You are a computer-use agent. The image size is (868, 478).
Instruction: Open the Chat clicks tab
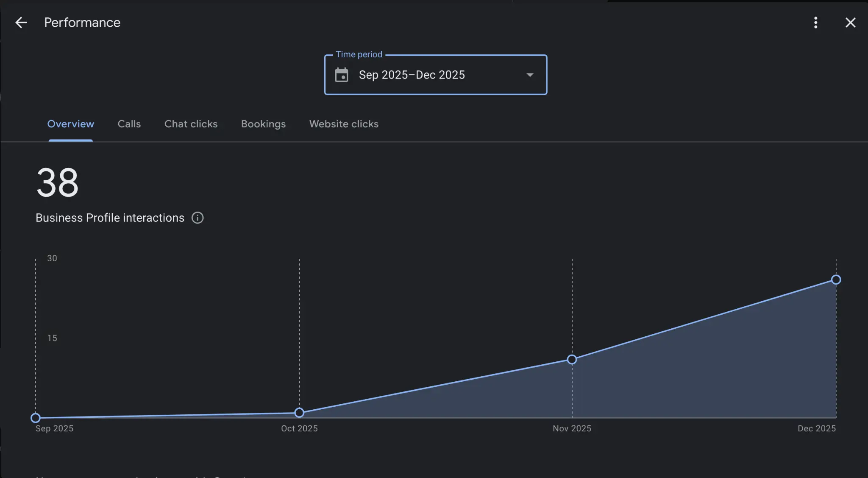pos(191,124)
